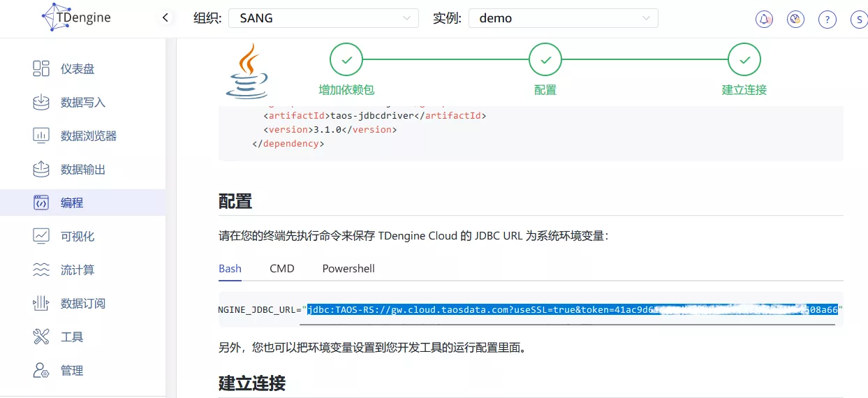Open the 实例 demo dropdown
This screenshot has width=868, height=398.
563,18
